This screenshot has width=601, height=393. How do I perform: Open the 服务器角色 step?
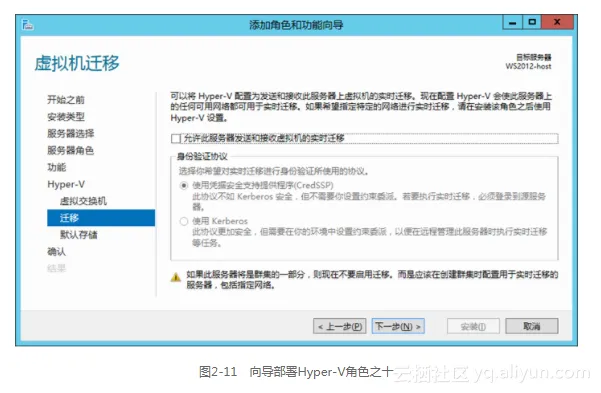(71, 150)
